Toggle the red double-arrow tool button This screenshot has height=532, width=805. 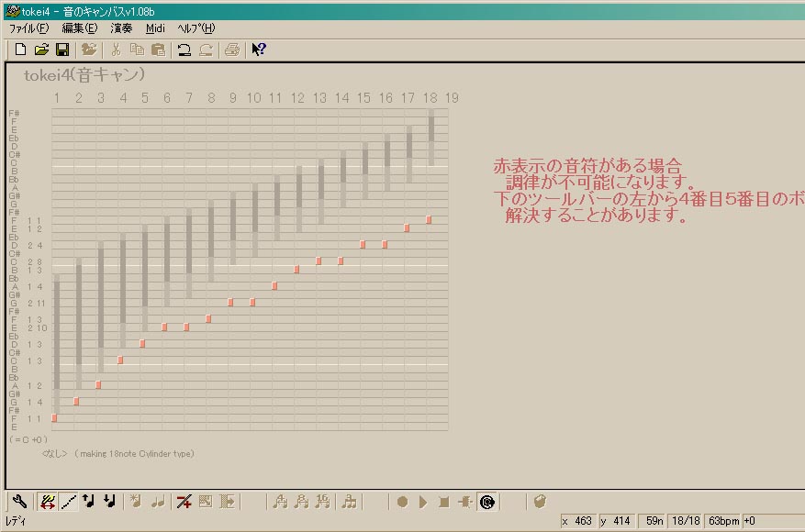pyautogui.click(x=47, y=501)
